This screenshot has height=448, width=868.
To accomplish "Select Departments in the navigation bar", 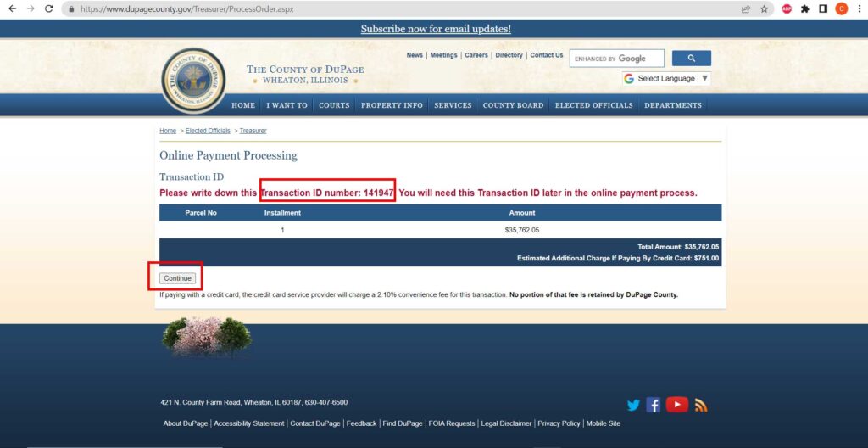I will pyautogui.click(x=673, y=105).
